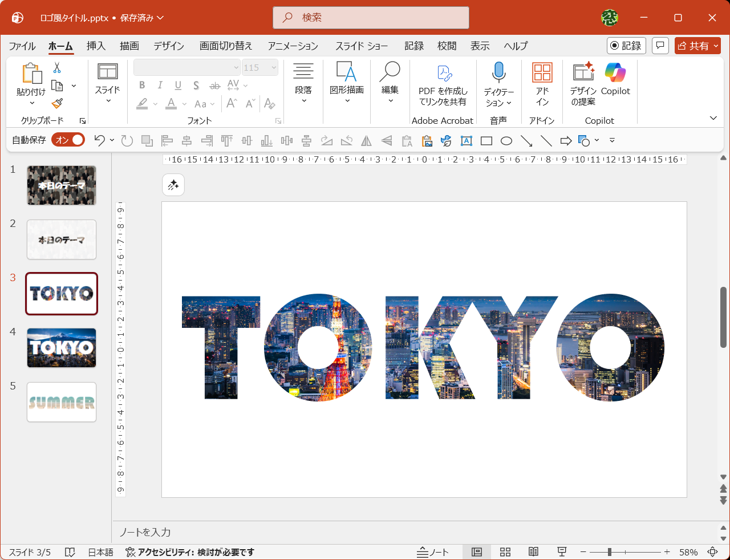This screenshot has height=560, width=730.
Task: Open the font size dropdown
Action: 274,67
